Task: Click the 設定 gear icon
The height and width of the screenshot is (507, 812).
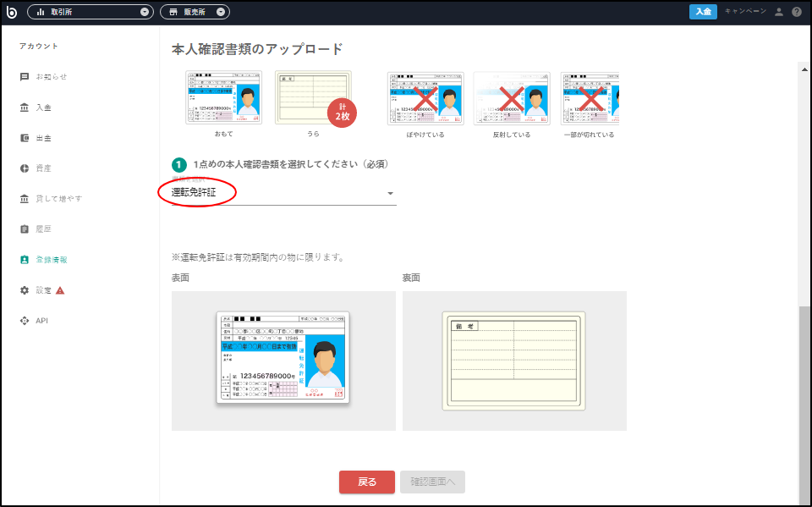Action: [25, 290]
